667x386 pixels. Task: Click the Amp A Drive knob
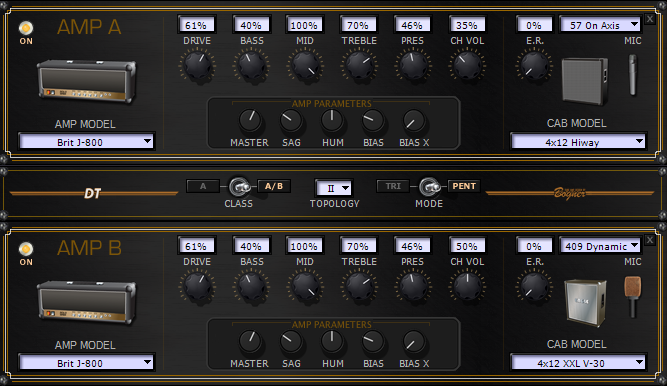[x=197, y=65]
